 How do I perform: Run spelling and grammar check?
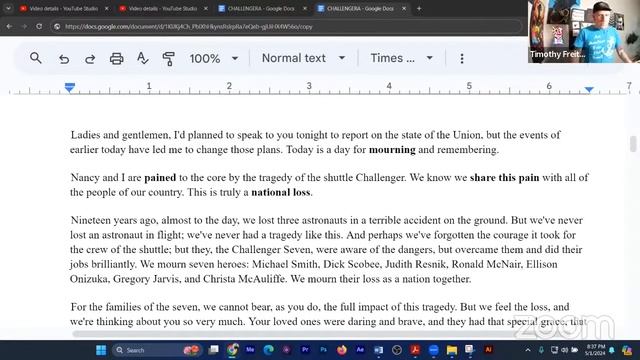pyautogui.click(x=142, y=58)
